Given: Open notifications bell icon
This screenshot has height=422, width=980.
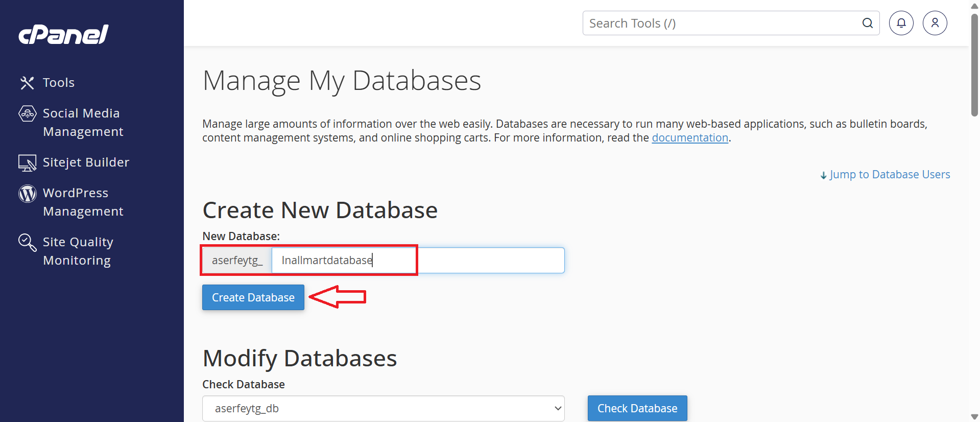Looking at the screenshot, I should pos(901,23).
